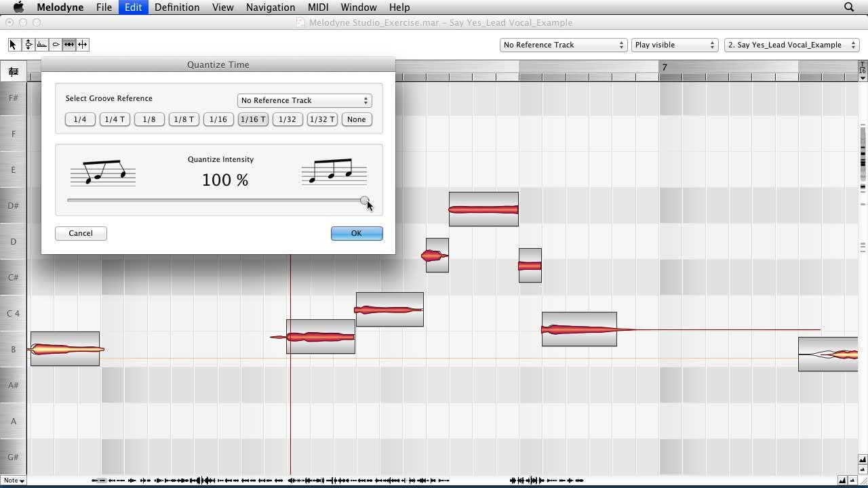Select the amplitude tool

click(x=56, y=45)
